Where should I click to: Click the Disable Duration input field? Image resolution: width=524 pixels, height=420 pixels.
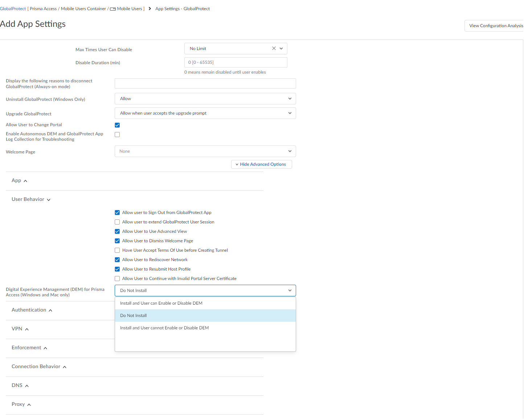point(236,62)
